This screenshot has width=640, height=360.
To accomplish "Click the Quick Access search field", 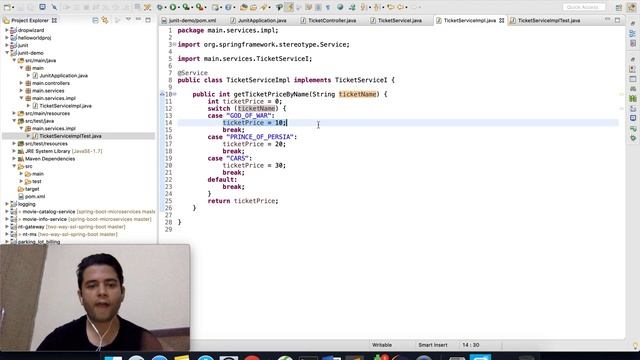I will point(584,7).
